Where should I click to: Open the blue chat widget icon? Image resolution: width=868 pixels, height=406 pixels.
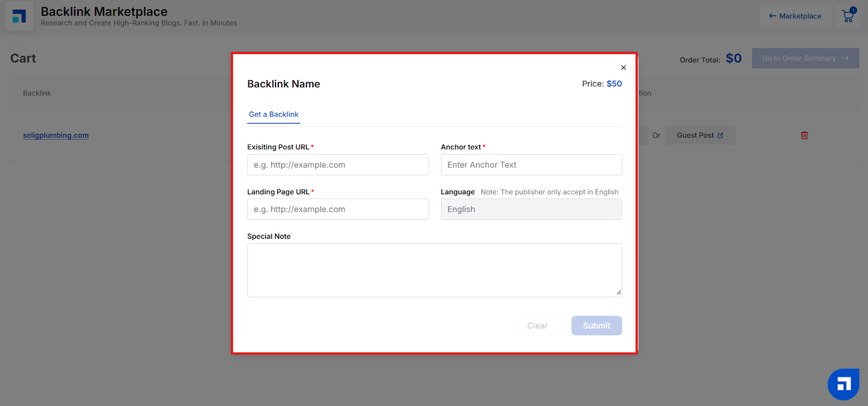(843, 384)
